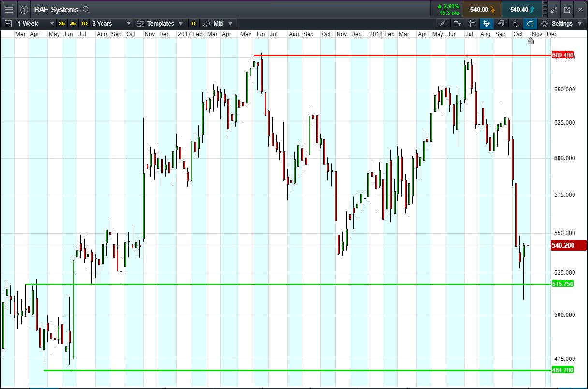Open the chart list icon
The height and width of the screenshot is (389, 588).
[x=8, y=23]
